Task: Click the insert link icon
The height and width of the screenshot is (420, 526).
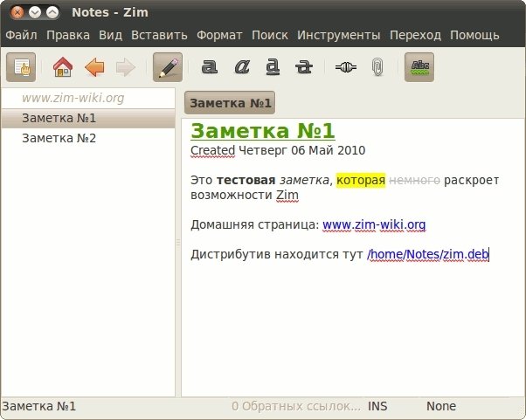Action: [x=345, y=66]
